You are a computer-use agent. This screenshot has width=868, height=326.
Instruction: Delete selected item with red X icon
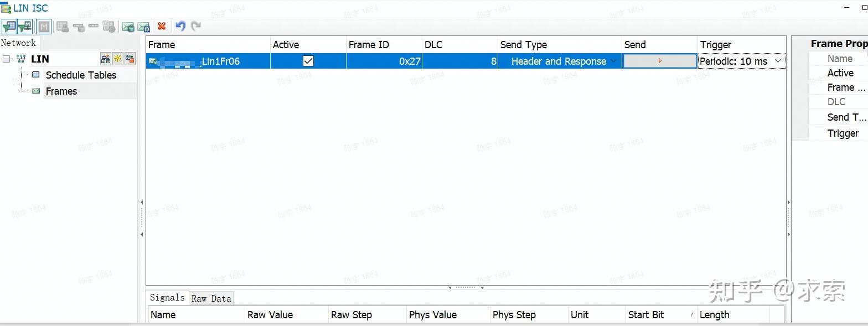(x=162, y=26)
